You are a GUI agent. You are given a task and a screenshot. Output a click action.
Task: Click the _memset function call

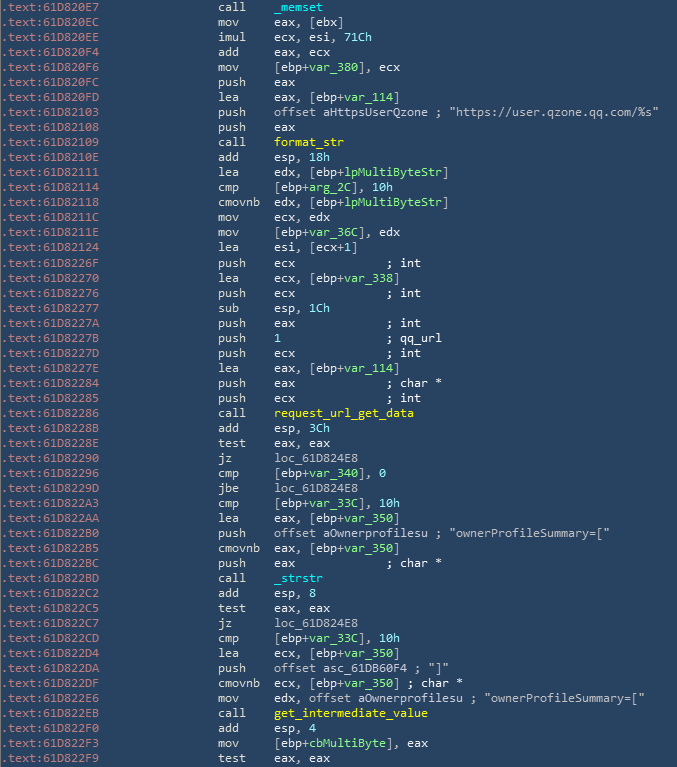click(x=301, y=7)
